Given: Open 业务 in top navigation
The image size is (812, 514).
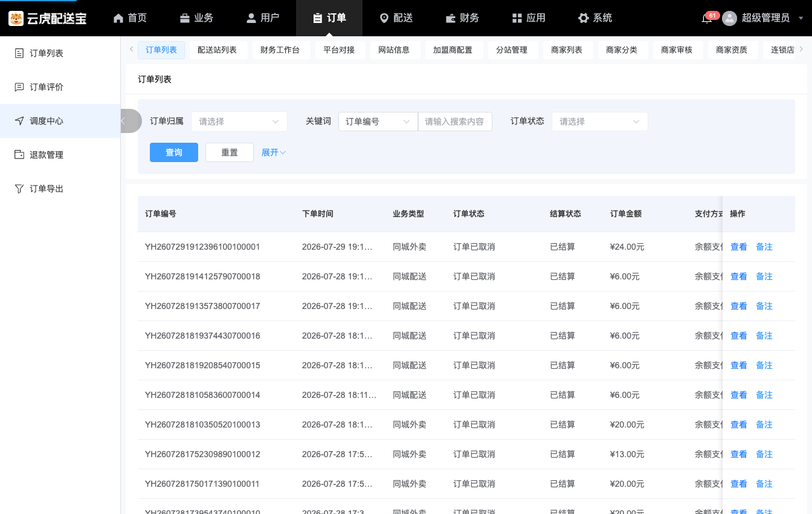Looking at the screenshot, I should (x=196, y=18).
